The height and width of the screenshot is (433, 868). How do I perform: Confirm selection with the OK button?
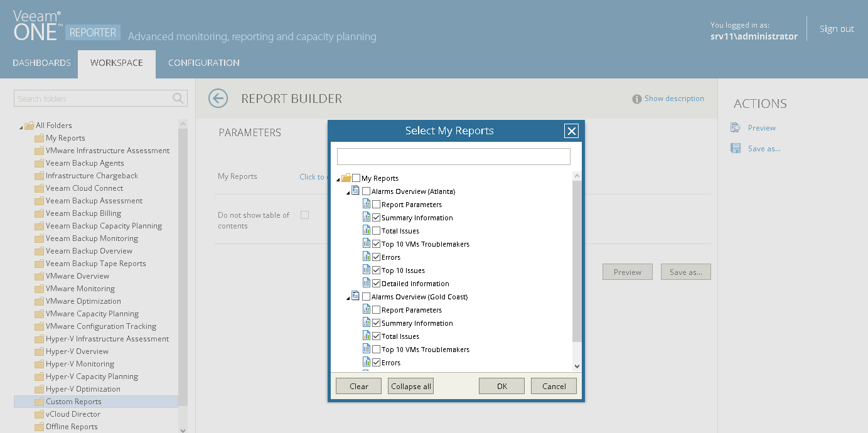pyautogui.click(x=502, y=386)
